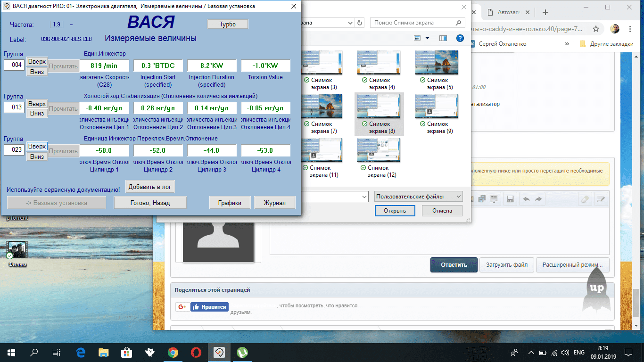Click Facebook Нравится button
The height and width of the screenshot is (362, 644).
(209, 307)
